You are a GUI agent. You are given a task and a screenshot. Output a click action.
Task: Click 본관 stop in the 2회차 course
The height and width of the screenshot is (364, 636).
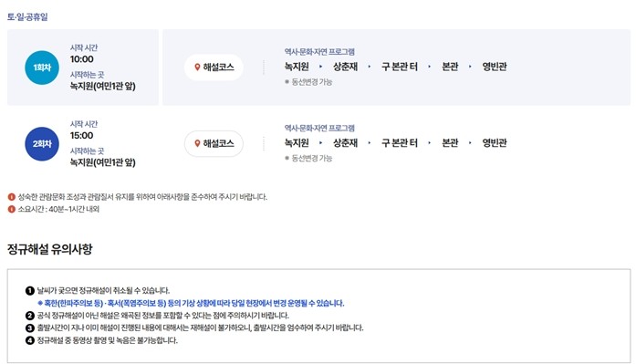point(450,142)
